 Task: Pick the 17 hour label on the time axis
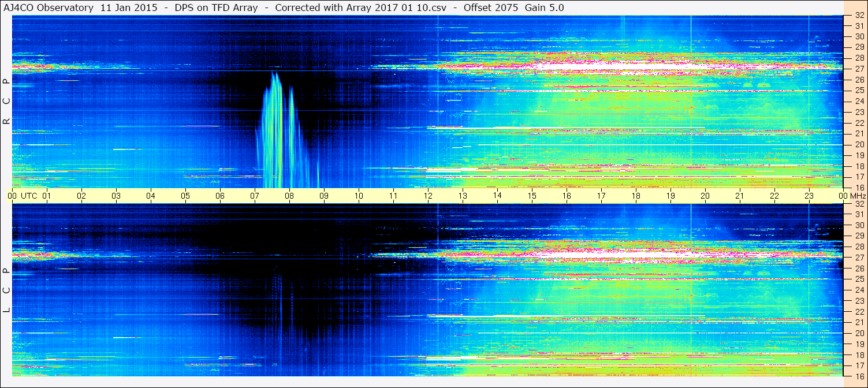coord(601,196)
